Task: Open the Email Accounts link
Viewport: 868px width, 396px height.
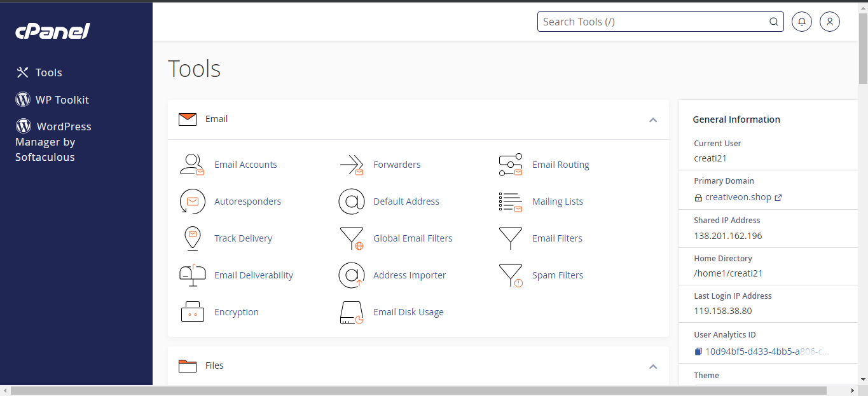Action: click(245, 165)
